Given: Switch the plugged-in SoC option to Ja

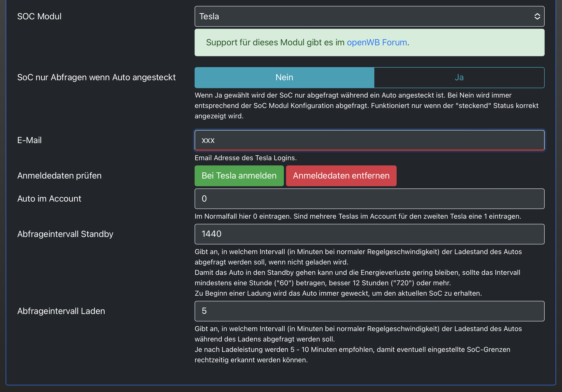Looking at the screenshot, I should 459,78.
